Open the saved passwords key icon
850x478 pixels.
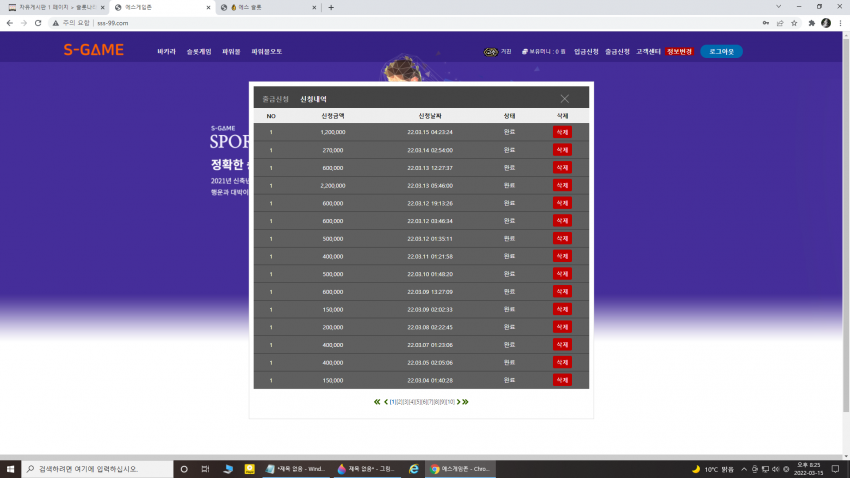click(x=765, y=23)
